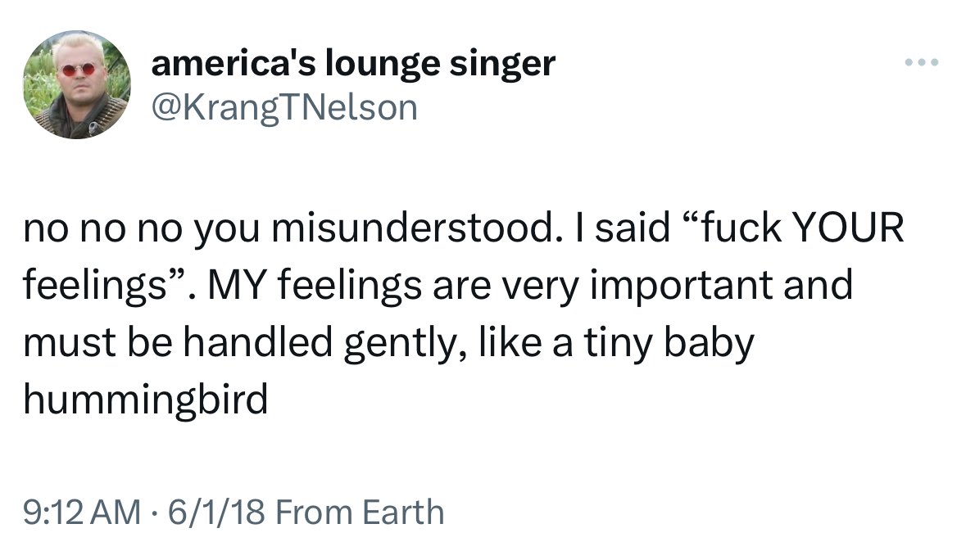966x560 pixels.
Task: Click the profile avatar photo
Action: click(76, 84)
